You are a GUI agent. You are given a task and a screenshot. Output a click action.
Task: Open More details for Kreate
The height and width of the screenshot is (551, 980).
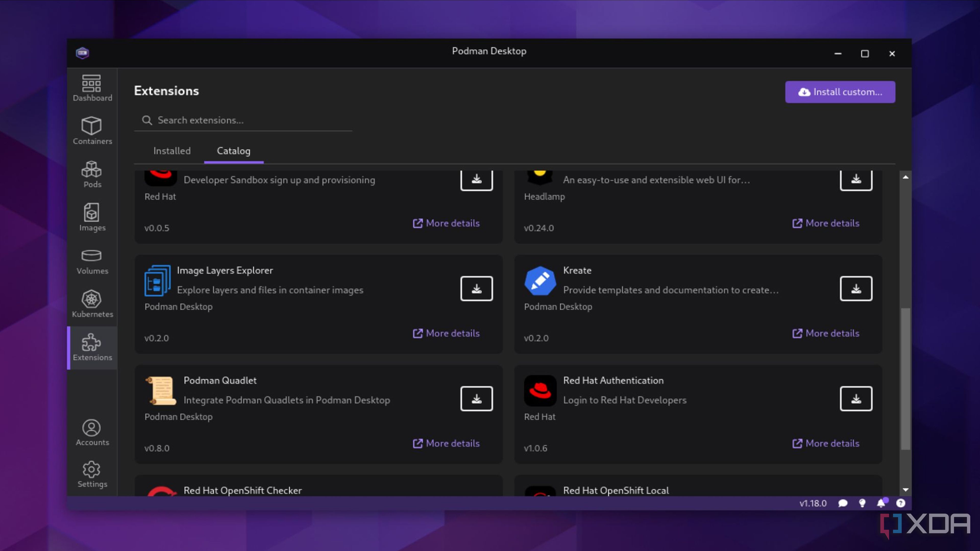click(826, 333)
